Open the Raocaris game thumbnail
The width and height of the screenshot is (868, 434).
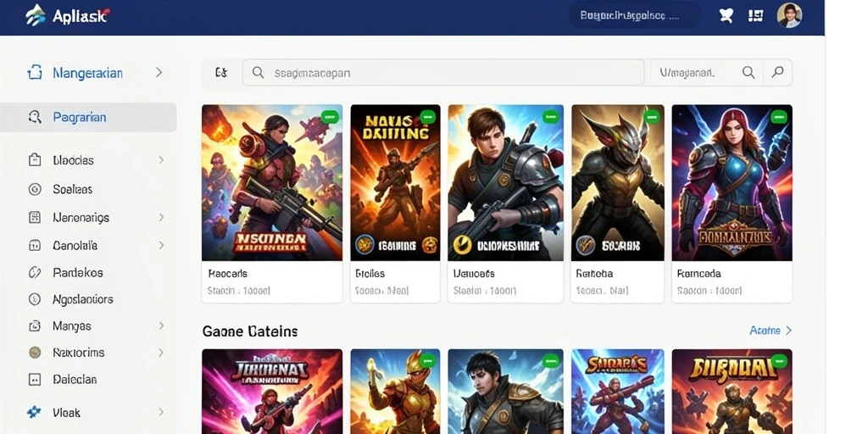272,183
